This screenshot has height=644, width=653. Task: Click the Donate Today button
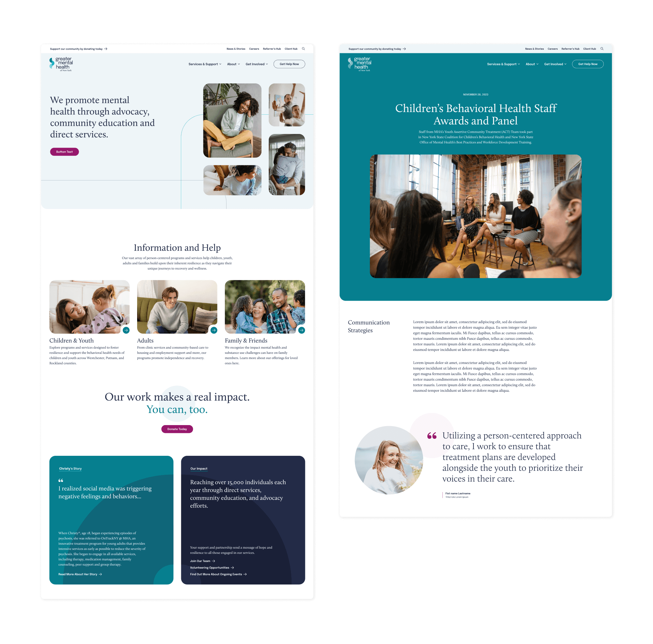(x=177, y=429)
